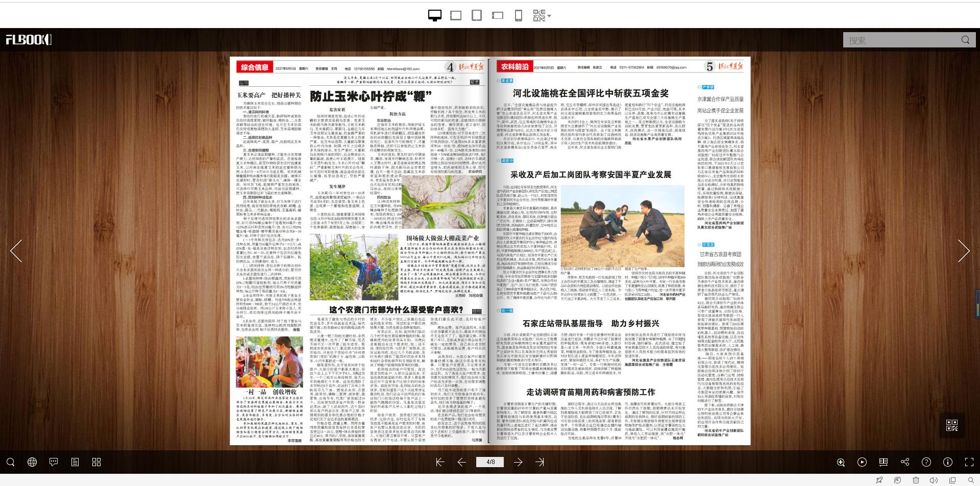Zoom into the page with the magnifier icon
This screenshot has height=486, width=980.
pyautogui.click(x=841, y=463)
